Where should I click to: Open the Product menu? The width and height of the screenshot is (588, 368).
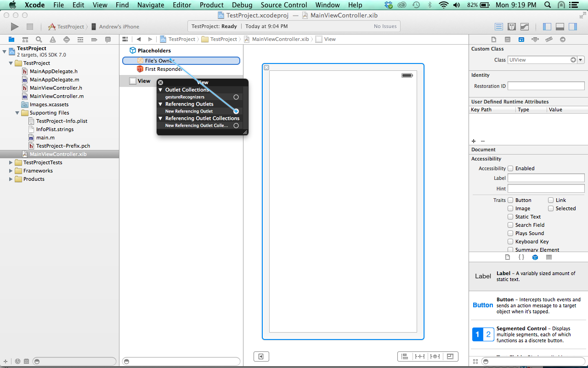(212, 5)
